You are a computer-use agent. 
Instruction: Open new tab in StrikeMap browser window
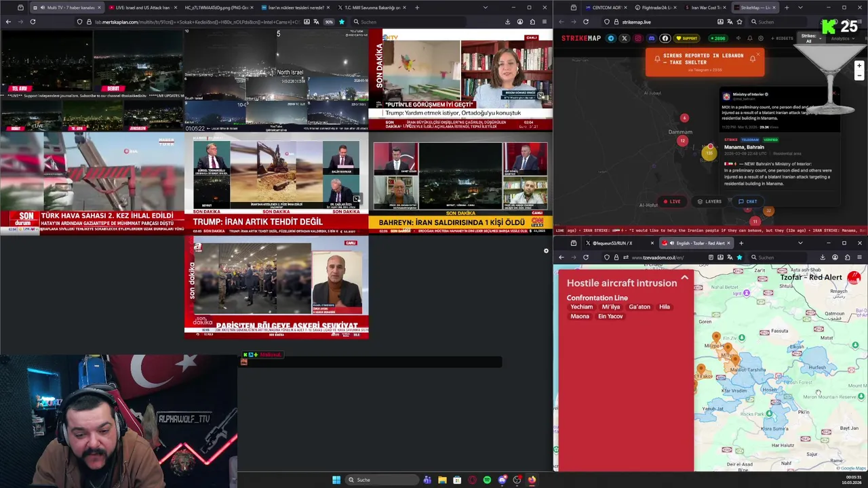[787, 7]
